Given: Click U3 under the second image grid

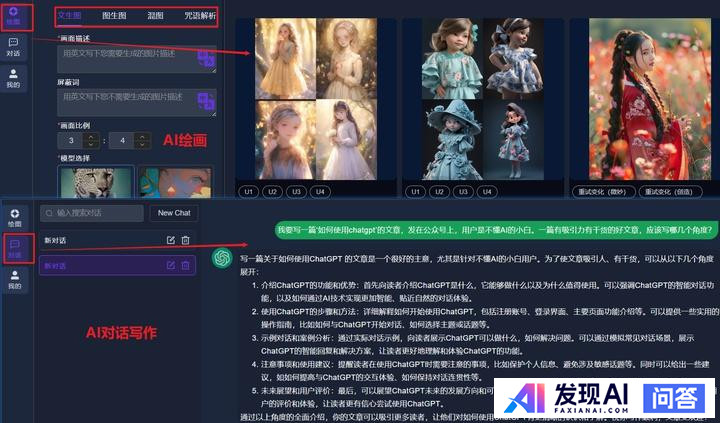Looking at the screenshot, I should pos(461,191).
